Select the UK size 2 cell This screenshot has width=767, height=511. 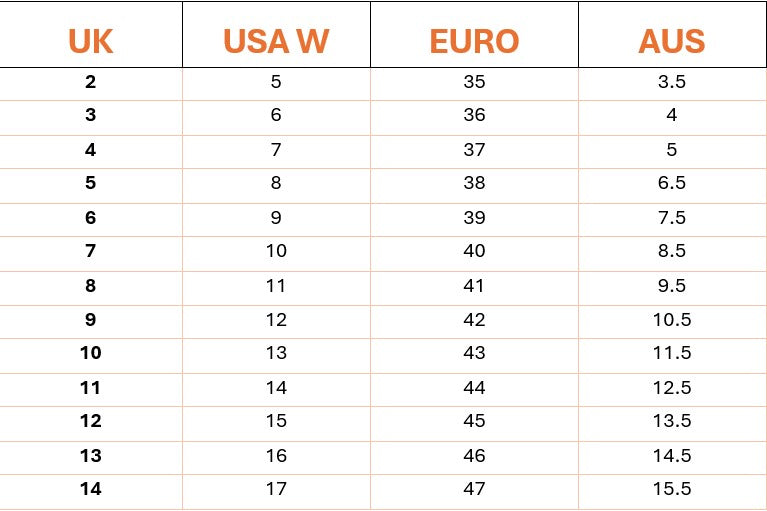click(x=91, y=81)
